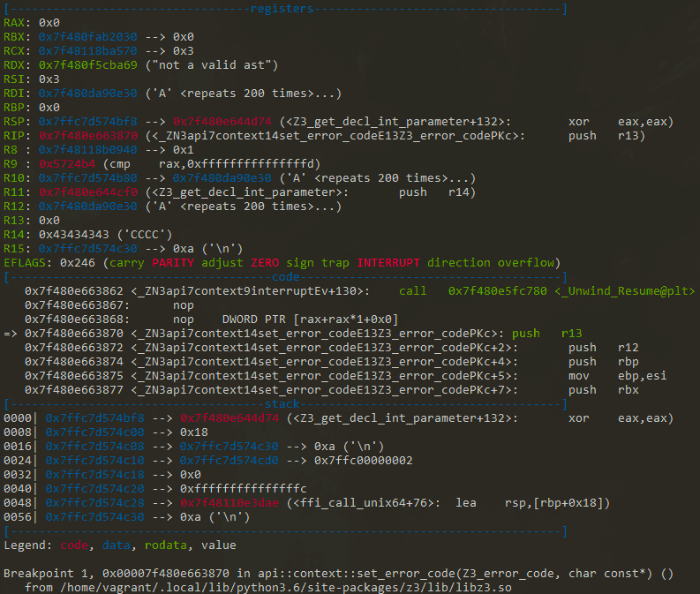Click the mov ebp,esi instruction
This screenshot has height=594, width=700.
(617, 376)
